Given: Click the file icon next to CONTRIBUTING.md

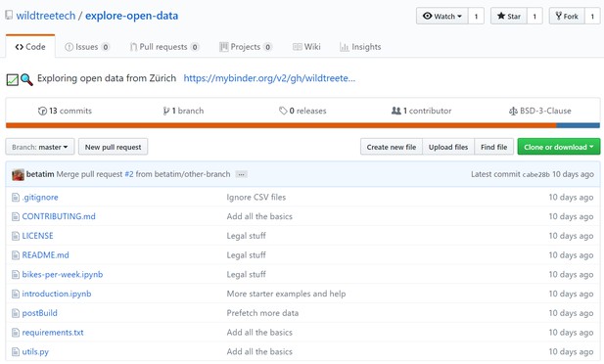Looking at the screenshot, I should pos(16,216).
